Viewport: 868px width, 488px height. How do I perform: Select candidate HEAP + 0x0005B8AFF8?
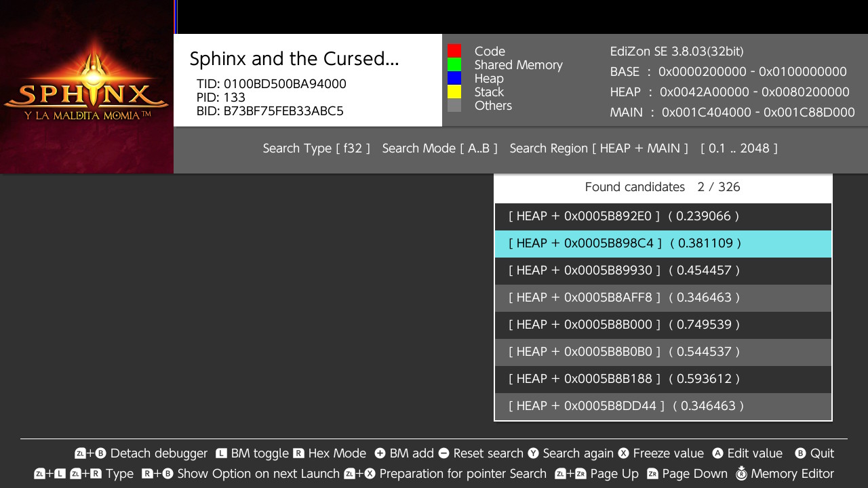tap(663, 298)
